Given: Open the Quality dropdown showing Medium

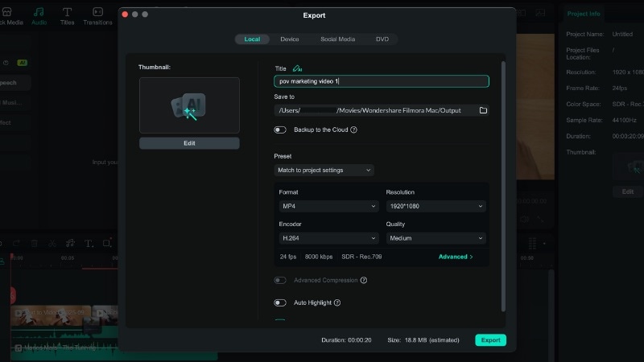Looking at the screenshot, I should coord(436,238).
